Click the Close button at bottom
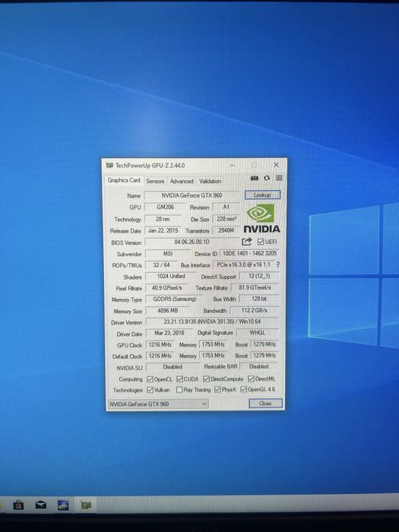This screenshot has height=532, width=399. [265, 404]
